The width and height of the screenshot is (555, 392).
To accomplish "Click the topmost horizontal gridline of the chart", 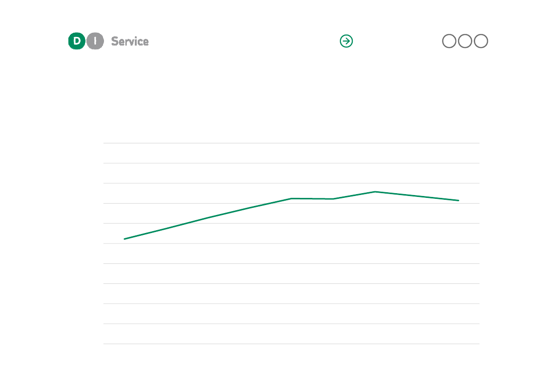I will click(x=292, y=143).
